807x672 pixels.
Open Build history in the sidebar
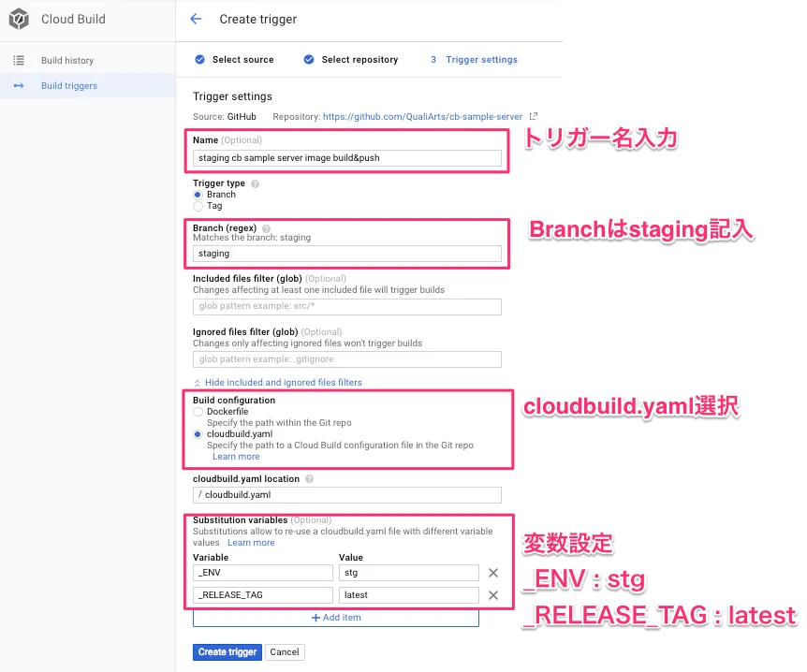coord(67,61)
